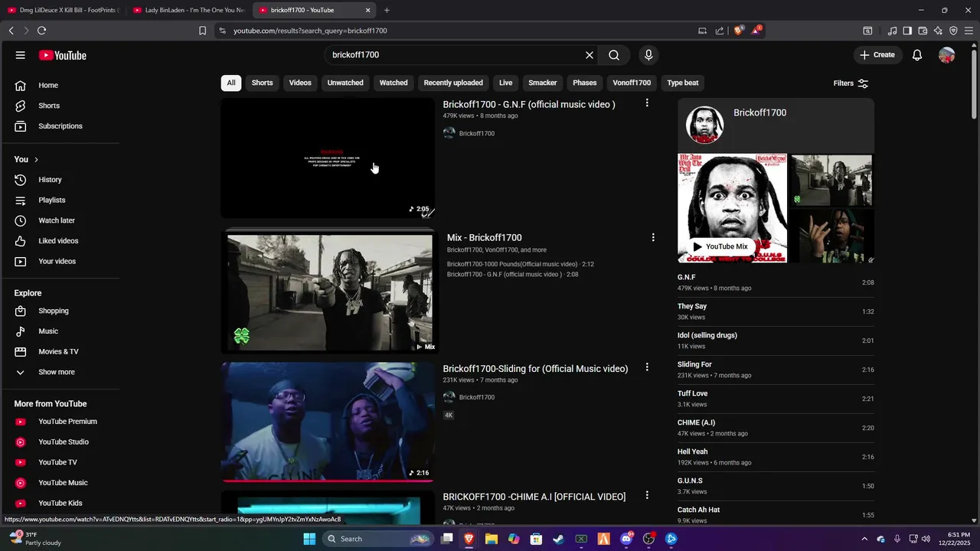This screenshot has height=551, width=980.
Task: Open the Create menu
Action: pyautogui.click(x=877, y=55)
